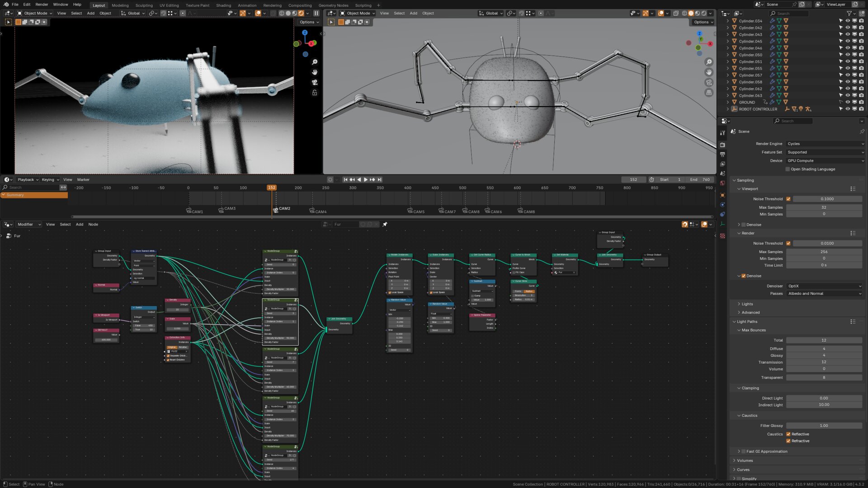This screenshot has width=868, height=488.
Task: Toggle Viewport Noise Threshold checkbox
Action: click(x=788, y=199)
